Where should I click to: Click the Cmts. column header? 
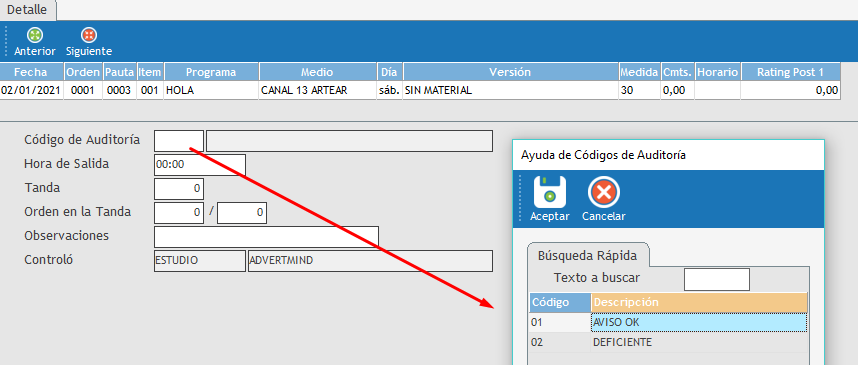[x=677, y=72]
